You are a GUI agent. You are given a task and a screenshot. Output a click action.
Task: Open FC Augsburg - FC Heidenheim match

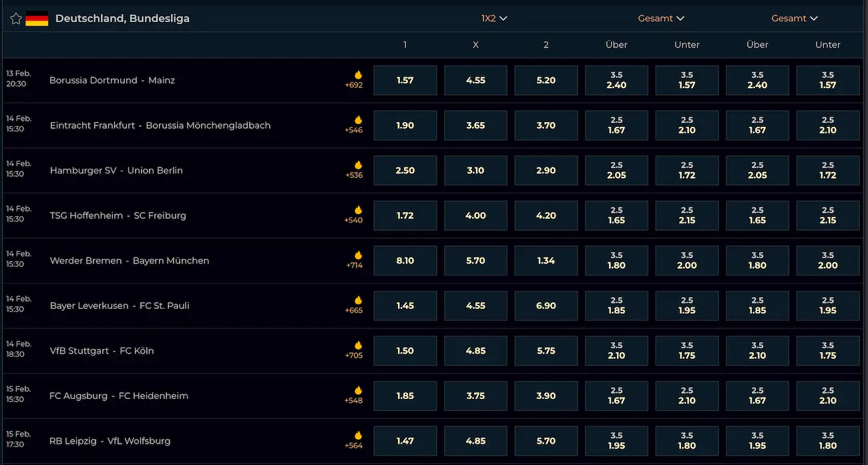click(x=119, y=396)
